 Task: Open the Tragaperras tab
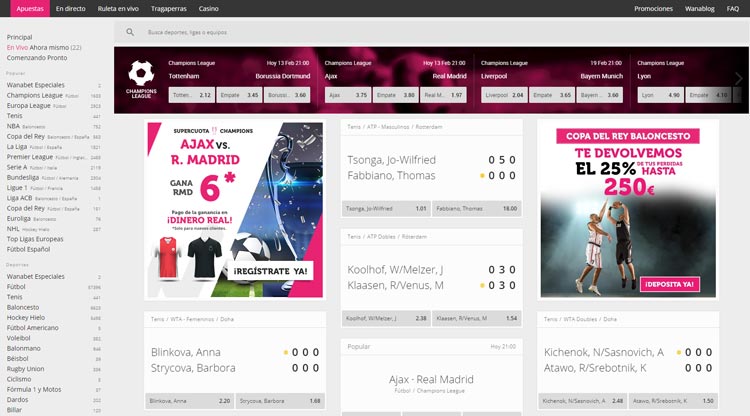pyautogui.click(x=168, y=9)
